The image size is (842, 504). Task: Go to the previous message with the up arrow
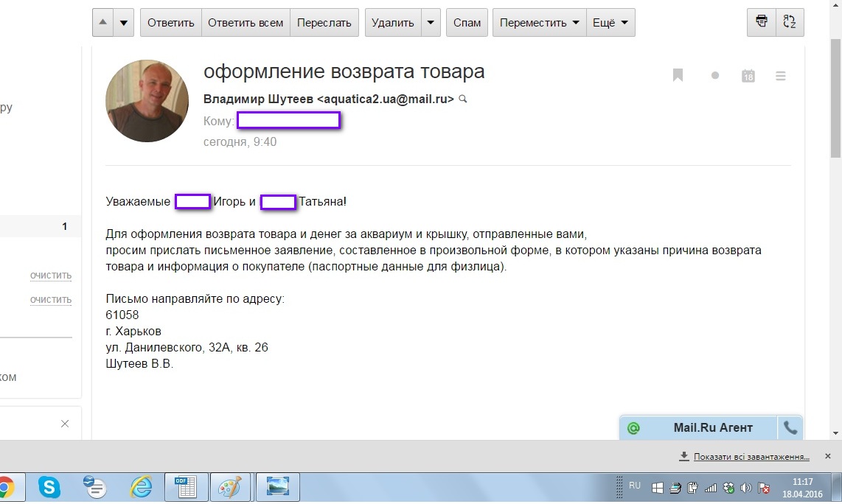tap(103, 22)
